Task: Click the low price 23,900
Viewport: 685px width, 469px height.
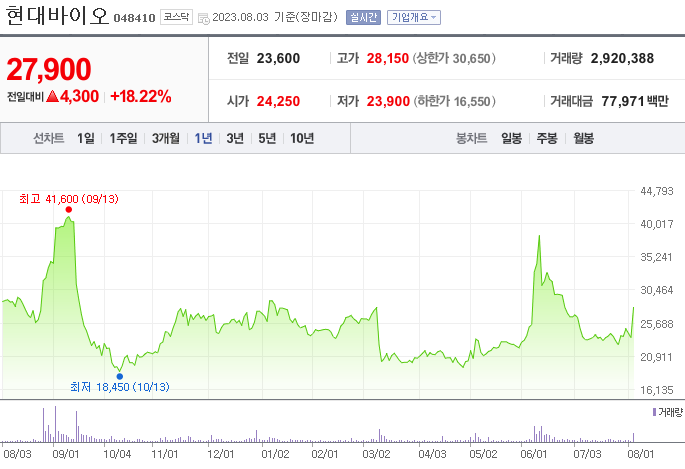Action: 388,101
